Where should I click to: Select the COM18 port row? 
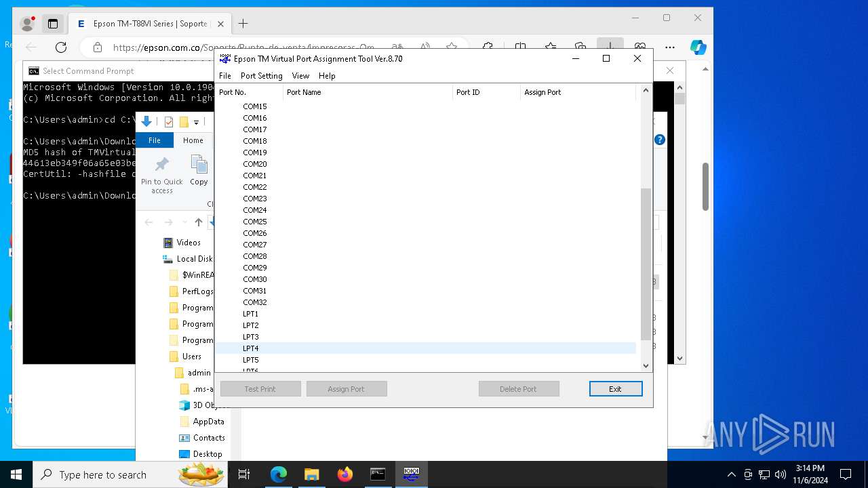pos(426,141)
